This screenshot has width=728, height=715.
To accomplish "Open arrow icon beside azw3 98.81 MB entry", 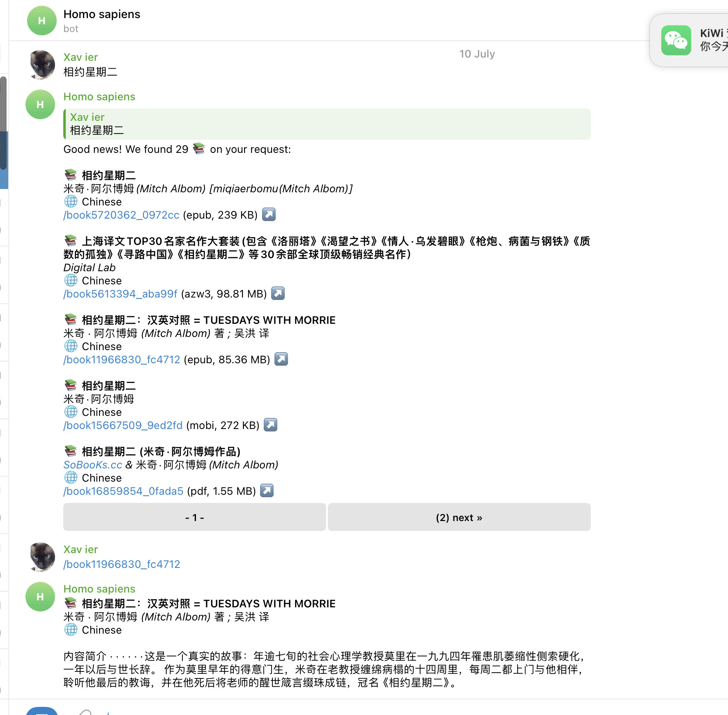I will [278, 293].
